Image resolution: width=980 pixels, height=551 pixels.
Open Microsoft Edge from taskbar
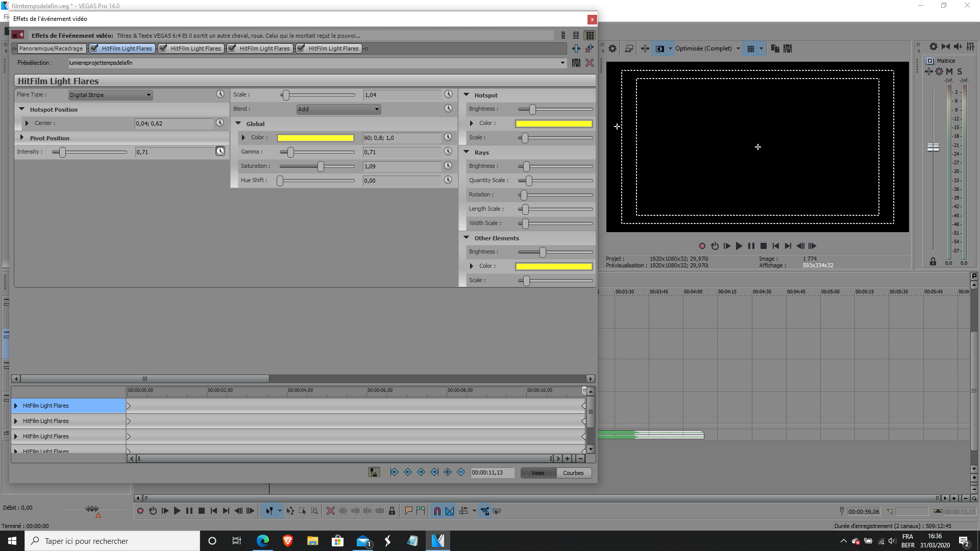coord(263,541)
